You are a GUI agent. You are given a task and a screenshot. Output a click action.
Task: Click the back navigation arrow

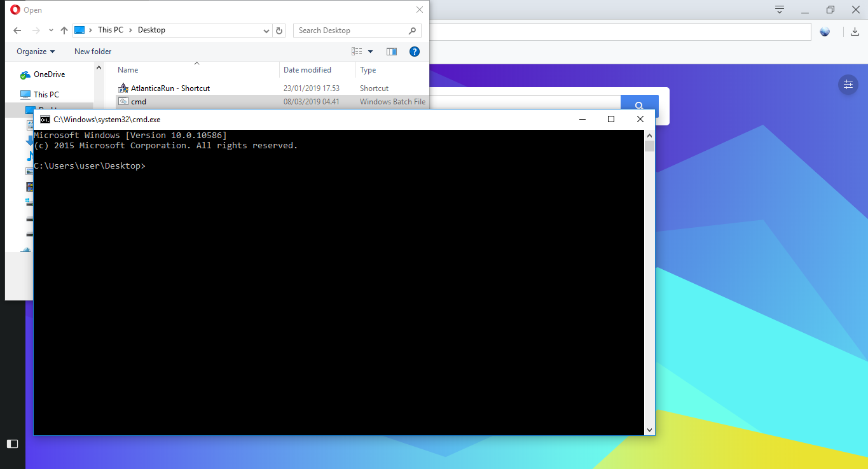pos(17,30)
